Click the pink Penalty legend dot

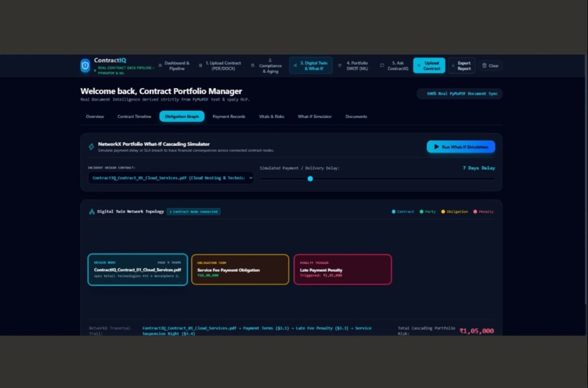click(x=475, y=212)
